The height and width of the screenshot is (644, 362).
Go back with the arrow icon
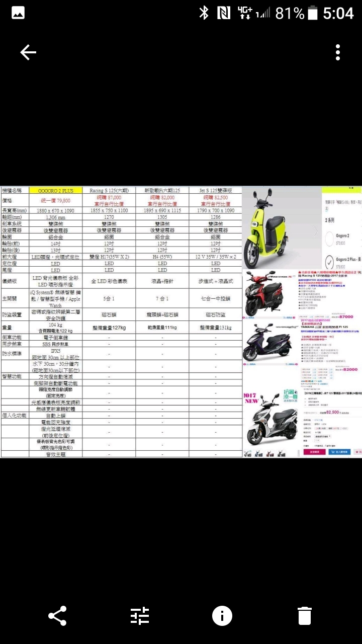point(28,52)
